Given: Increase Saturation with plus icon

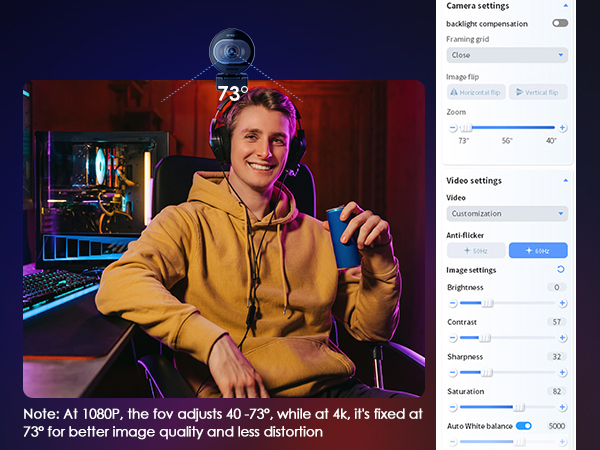Looking at the screenshot, I should (562, 407).
